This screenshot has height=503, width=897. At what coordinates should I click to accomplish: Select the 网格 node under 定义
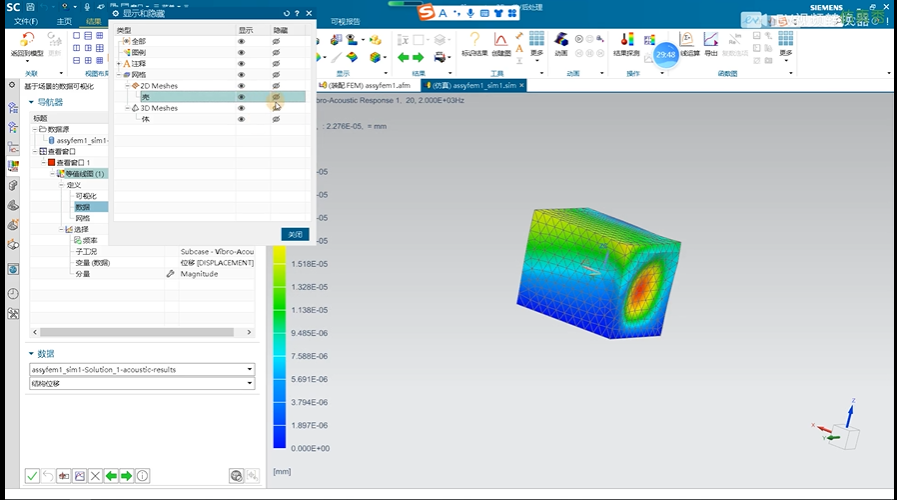tap(82, 217)
